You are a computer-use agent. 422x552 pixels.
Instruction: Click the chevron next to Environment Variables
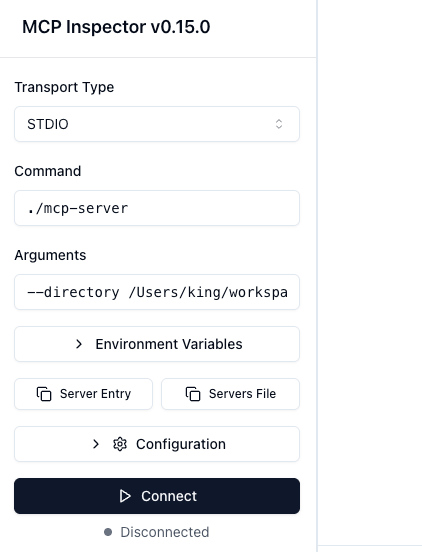point(79,344)
